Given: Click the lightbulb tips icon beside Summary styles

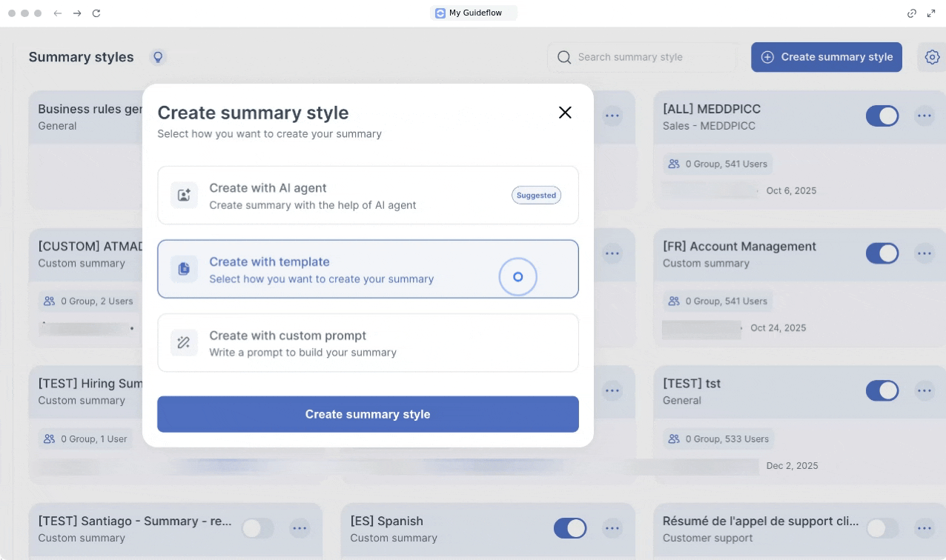Looking at the screenshot, I should pos(157,57).
